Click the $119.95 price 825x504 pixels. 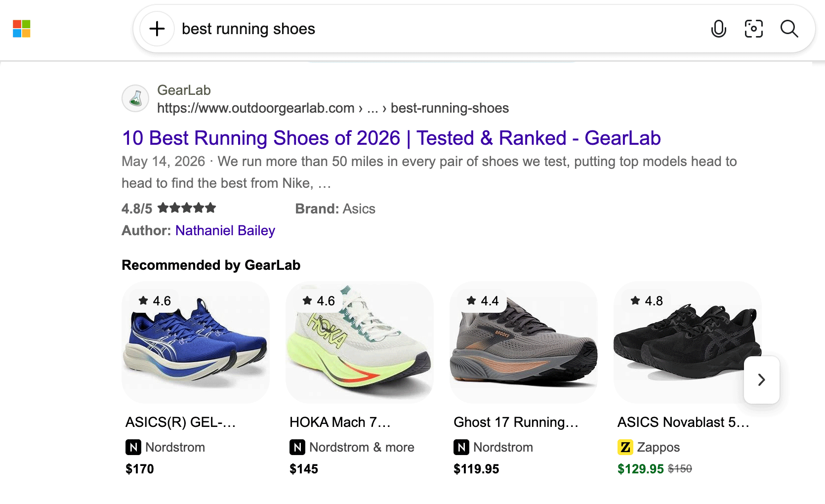coord(476,469)
